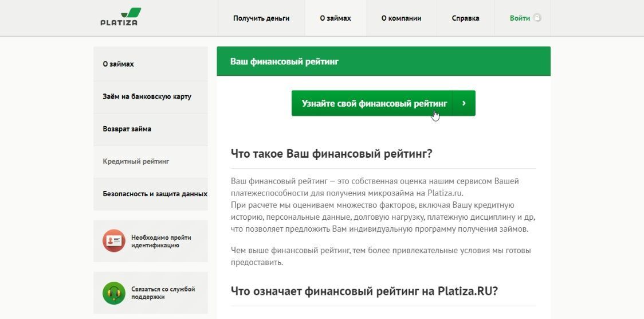Viewport: 644px width, 319px height.
Task: Open Безопасность и защита данных sidebar item
Action: point(151,194)
